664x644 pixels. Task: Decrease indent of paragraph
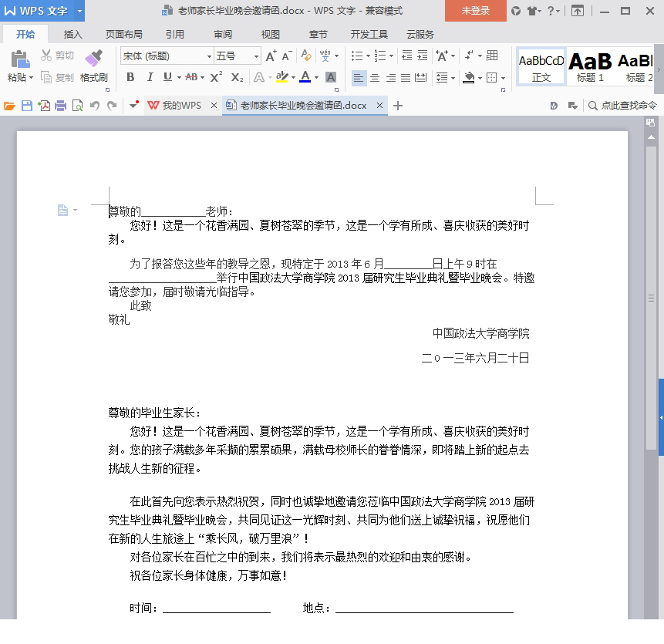[x=407, y=56]
